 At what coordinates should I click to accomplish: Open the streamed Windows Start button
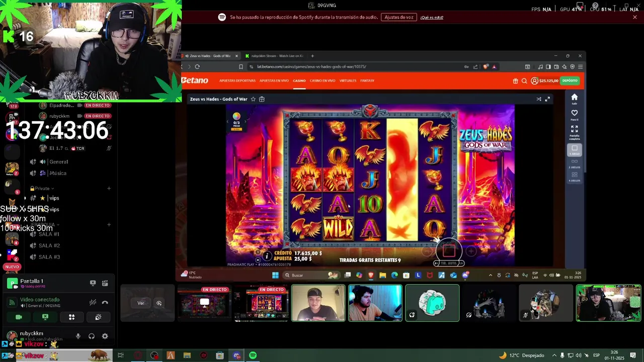275,275
